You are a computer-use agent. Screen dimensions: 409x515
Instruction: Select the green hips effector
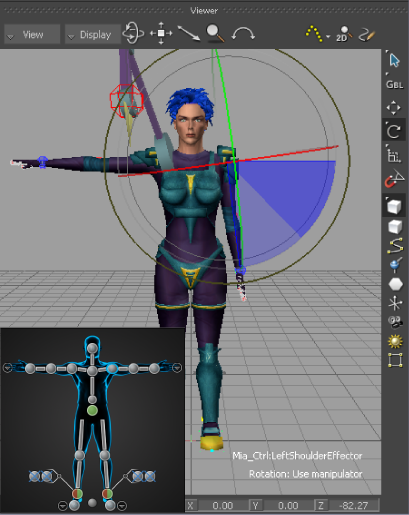tap(92, 410)
